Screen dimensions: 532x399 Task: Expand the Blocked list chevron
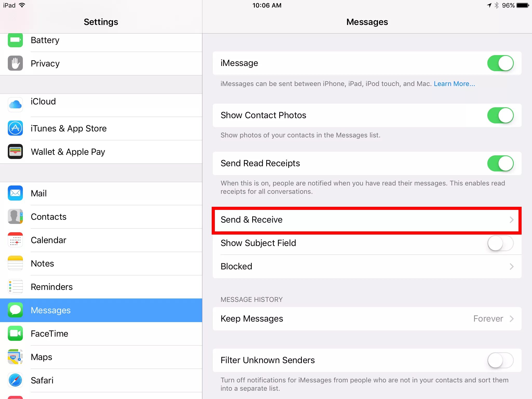click(511, 267)
